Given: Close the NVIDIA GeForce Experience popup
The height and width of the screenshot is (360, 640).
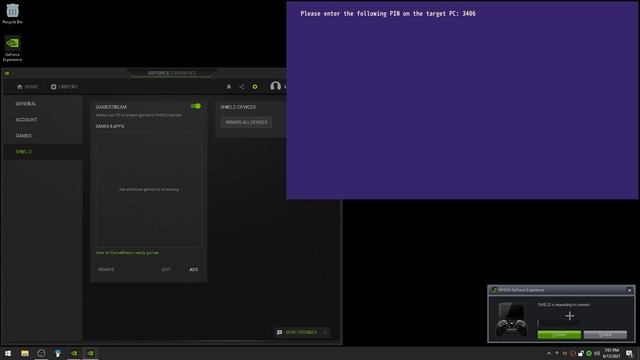Looking at the screenshot, I should pos(629,290).
